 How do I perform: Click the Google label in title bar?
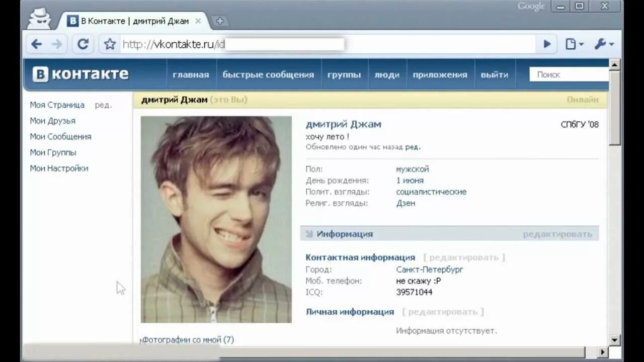click(531, 6)
